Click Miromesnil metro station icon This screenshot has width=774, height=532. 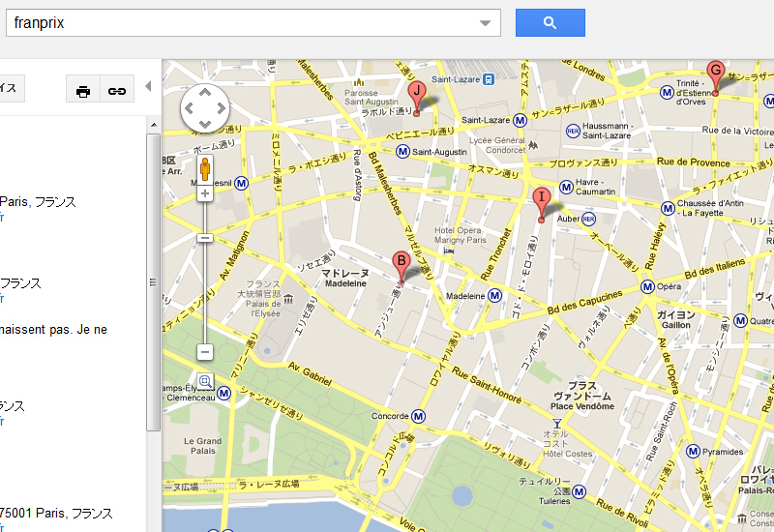coord(241,183)
